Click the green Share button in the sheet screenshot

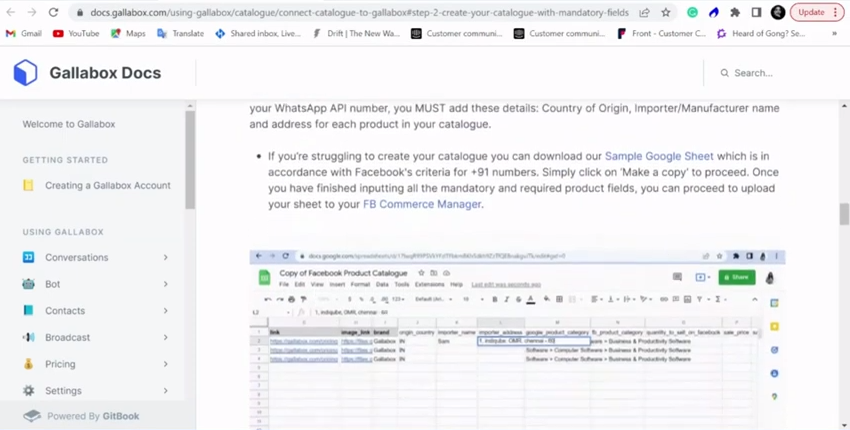[x=737, y=277]
